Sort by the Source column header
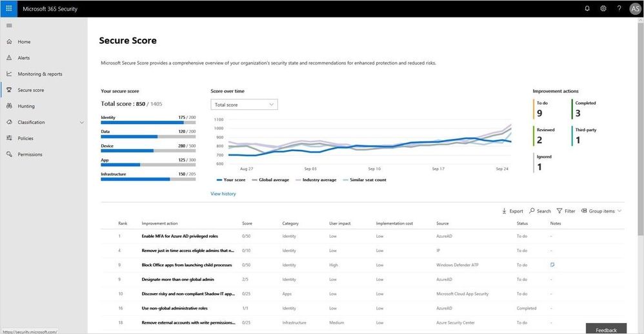Image resolution: width=644 pixels, height=334 pixels. pyautogui.click(x=442, y=224)
